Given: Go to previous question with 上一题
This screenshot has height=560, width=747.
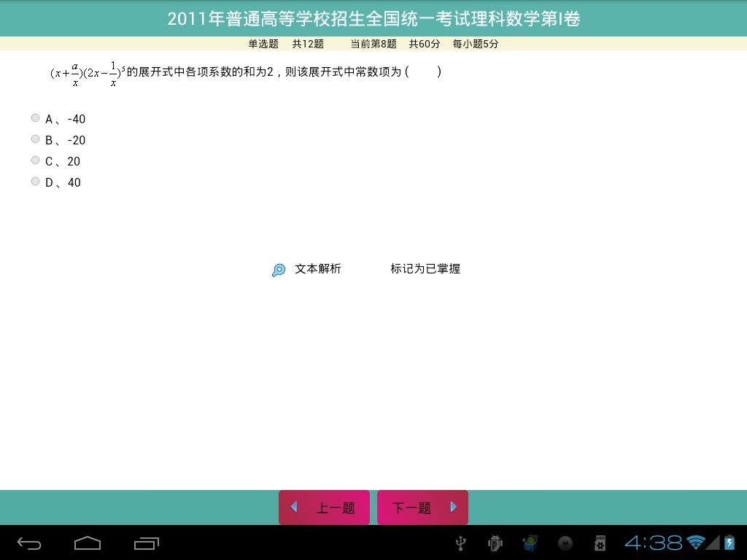Looking at the screenshot, I should 324,507.
